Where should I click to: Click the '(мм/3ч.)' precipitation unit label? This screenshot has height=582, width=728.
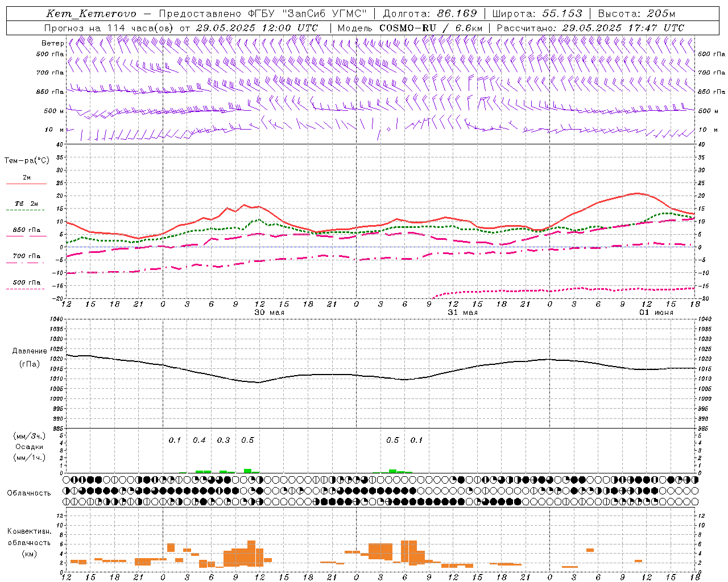pyautogui.click(x=30, y=436)
